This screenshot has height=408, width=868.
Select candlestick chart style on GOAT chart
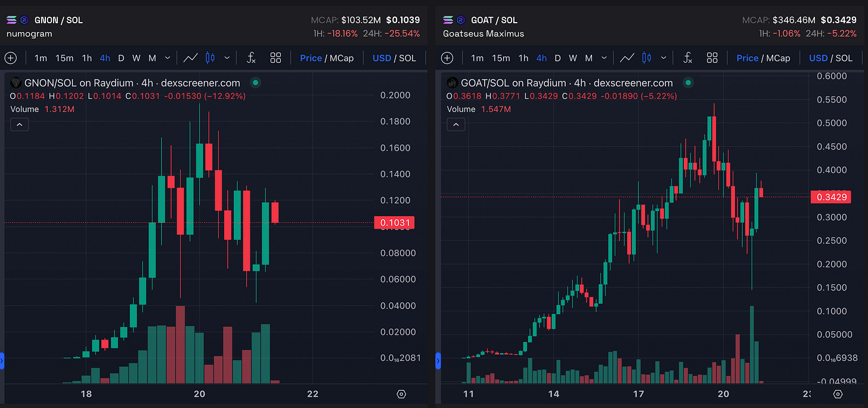click(x=646, y=58)
